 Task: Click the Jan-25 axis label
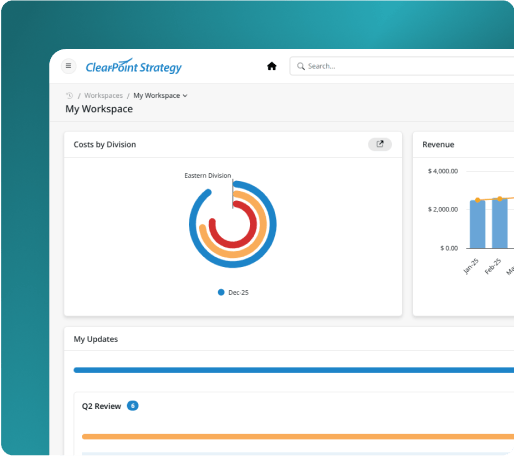pyautogui.click(x=471, y=266)
